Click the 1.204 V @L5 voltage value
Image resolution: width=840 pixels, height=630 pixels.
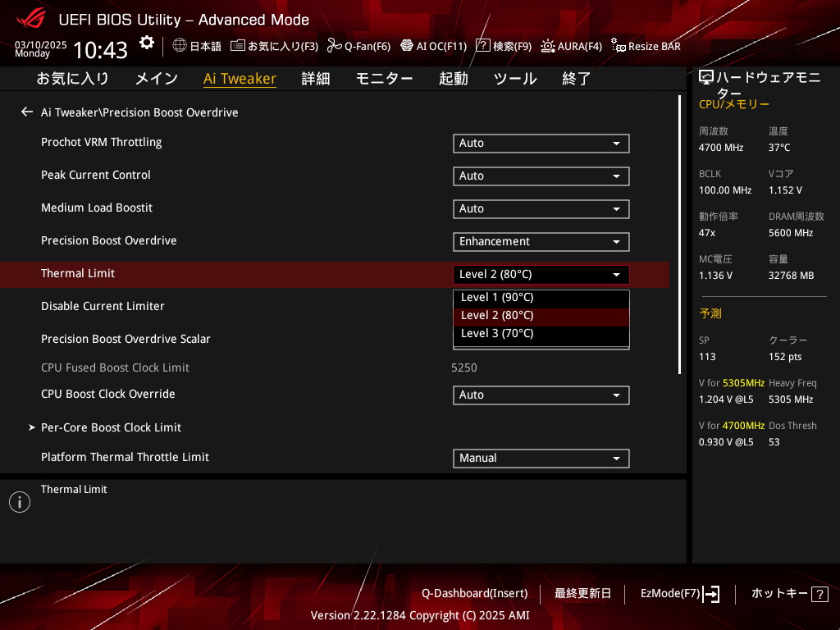tap(726, 399)
